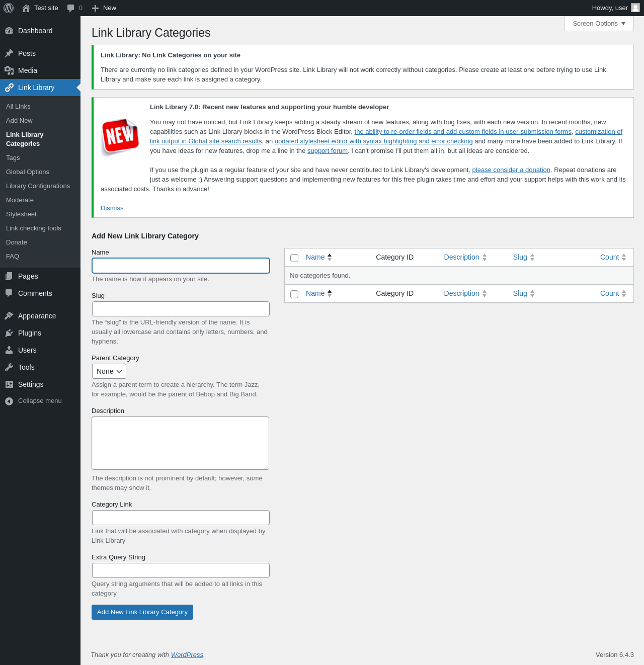Screen dimensions: 644x665
Task: Open Library Configurations submenu item
Action: click(x=38, y=186)
